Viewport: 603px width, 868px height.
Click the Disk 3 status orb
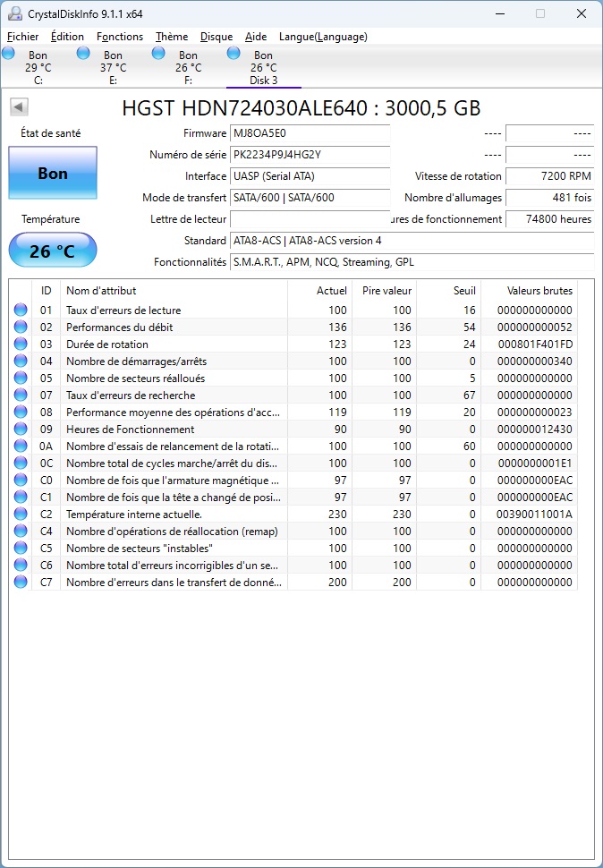234,54
